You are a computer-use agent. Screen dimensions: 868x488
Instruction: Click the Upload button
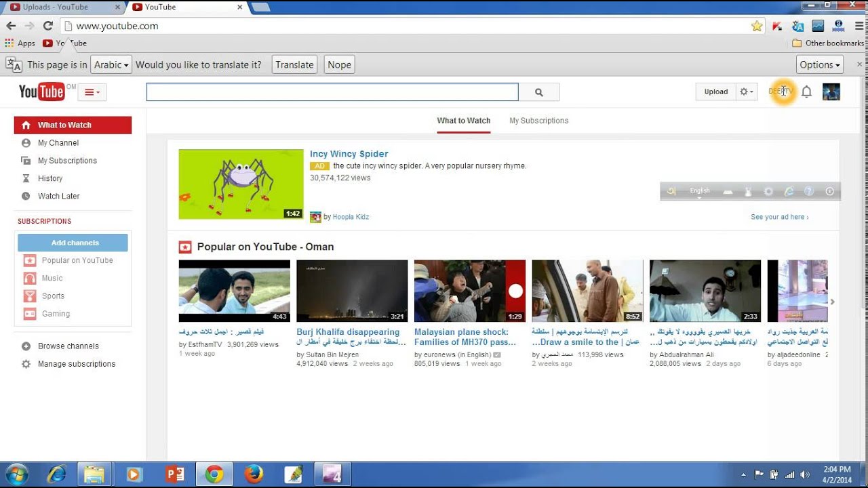(x=716, y=91)
